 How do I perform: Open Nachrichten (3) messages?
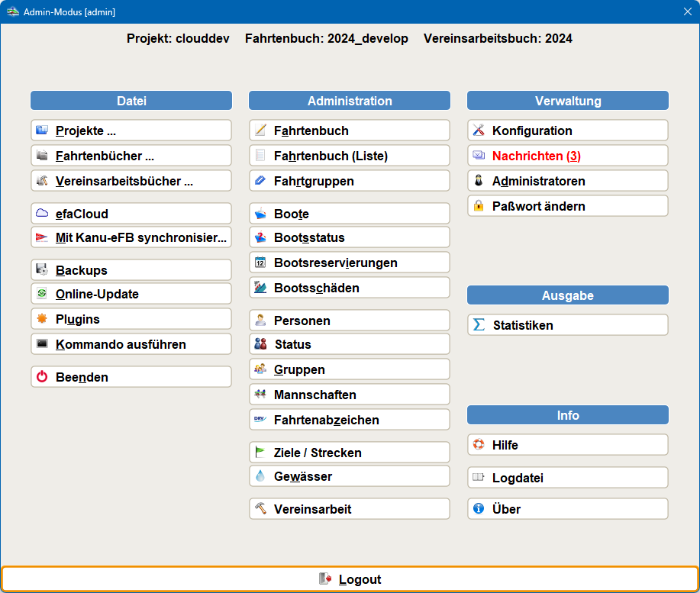(567, 156)
